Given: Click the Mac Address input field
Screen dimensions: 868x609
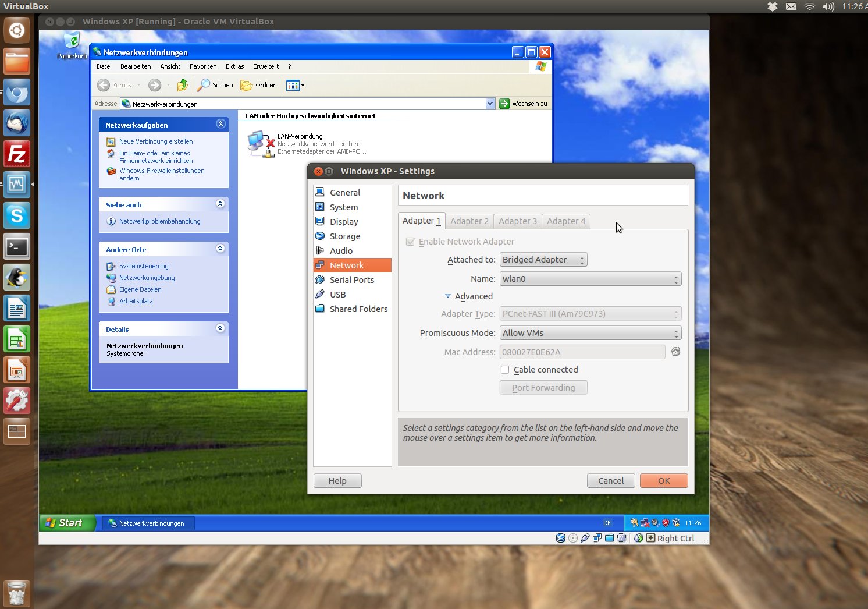Looking at the screenshot, I should click(x=582, y=352).
